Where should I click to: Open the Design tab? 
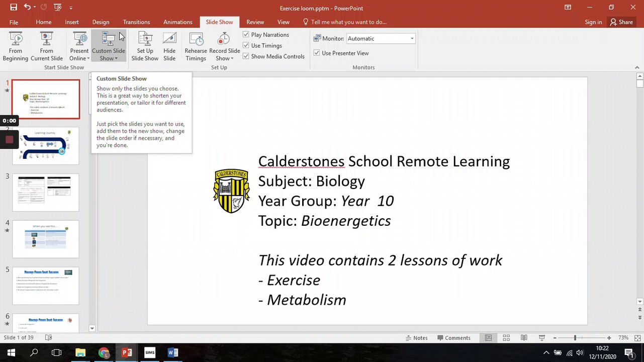[x=101, y=22]
